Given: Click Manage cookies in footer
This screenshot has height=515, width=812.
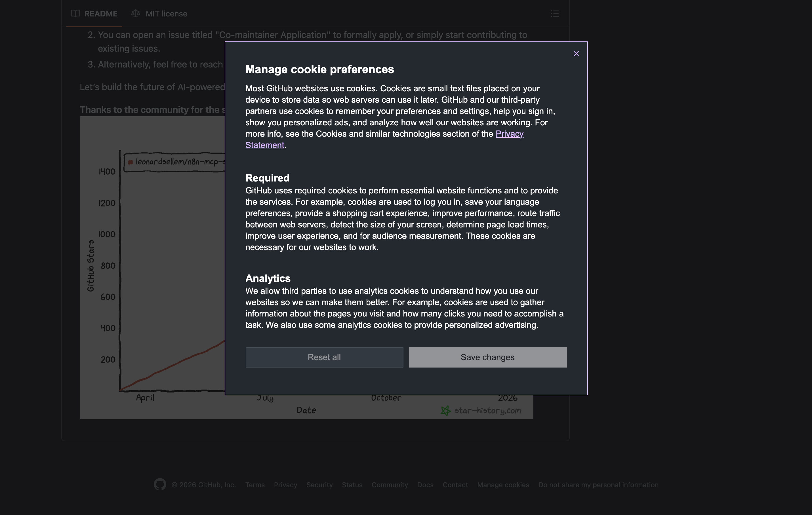Looking at the screenshot, I should (503, 485).
